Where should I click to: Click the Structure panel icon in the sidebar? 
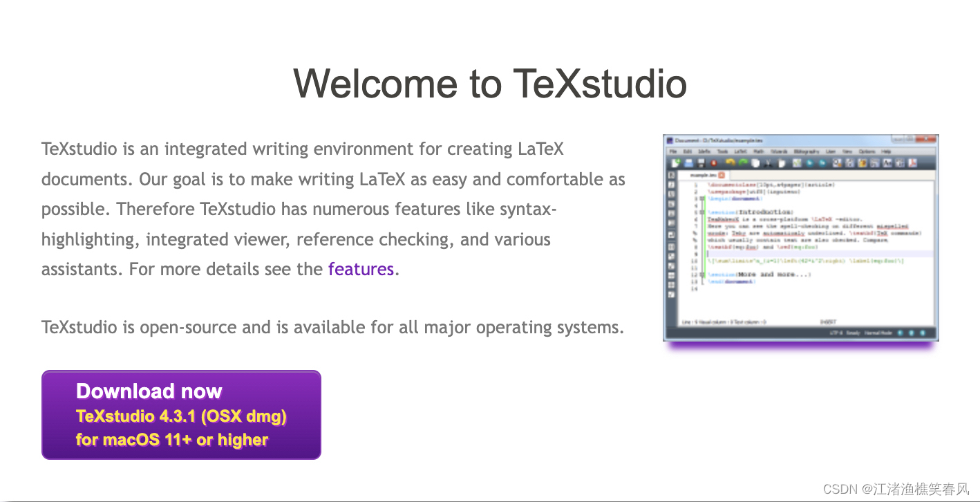tap(672, 175)
